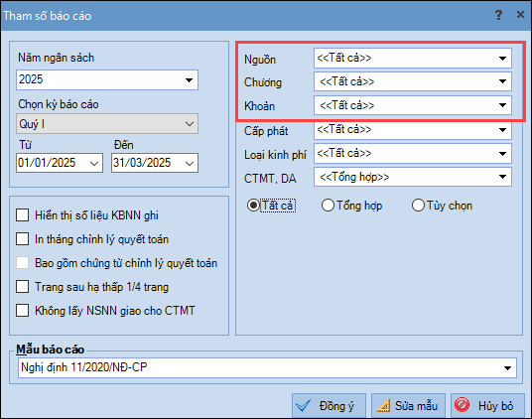Open the CTMT, DA dropdown
Screen dimensions: 532x419
click(413, 177)
